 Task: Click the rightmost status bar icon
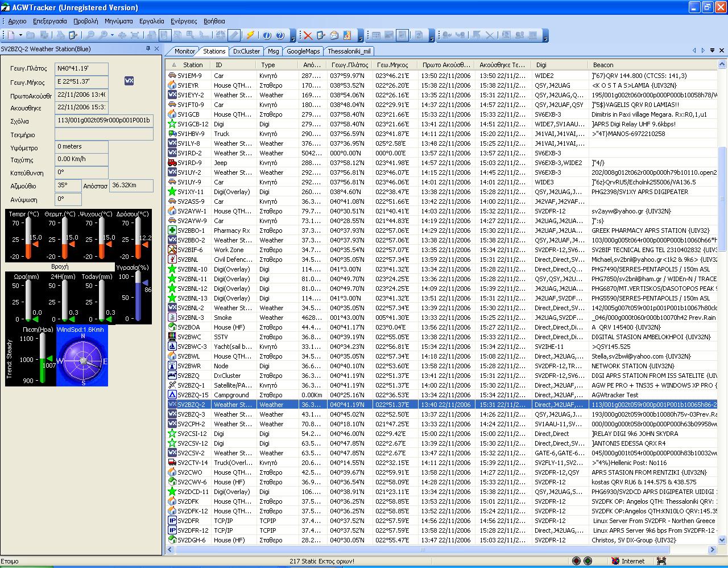pos(661,561)
